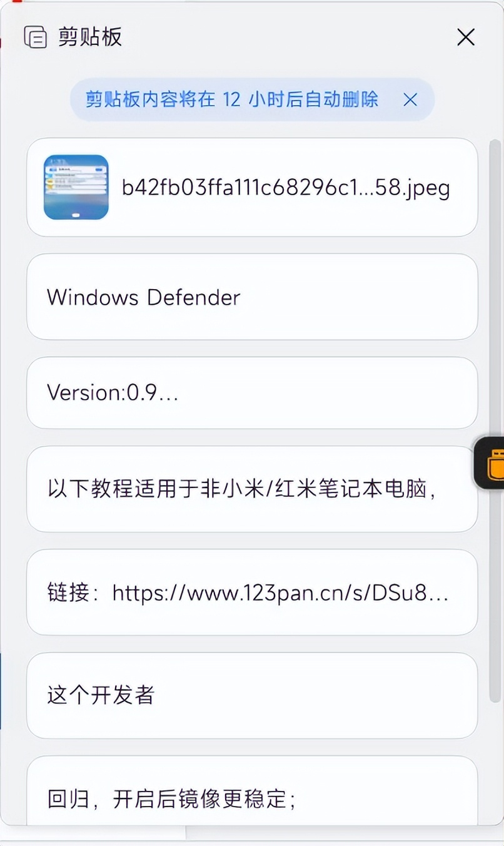Close the 剪贴板 clipboard panel
The height and width of the screenshot is (846, 504).
466,38
